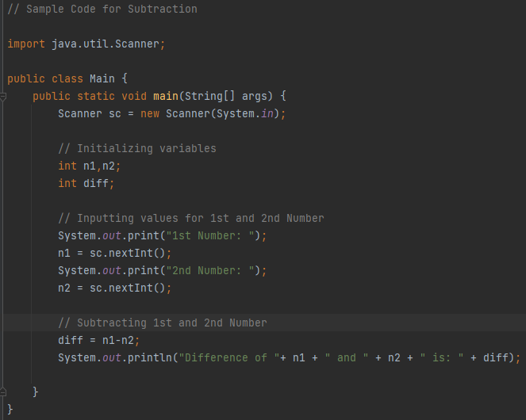The image size is (526, 420).
Task: Click the fold end marker beside main's closing brace
Action: tap(2, 391)
